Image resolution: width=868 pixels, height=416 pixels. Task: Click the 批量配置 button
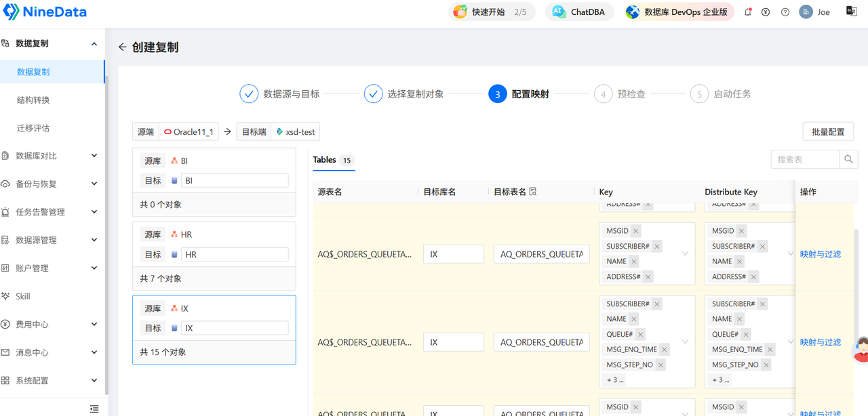coord(827,131)
